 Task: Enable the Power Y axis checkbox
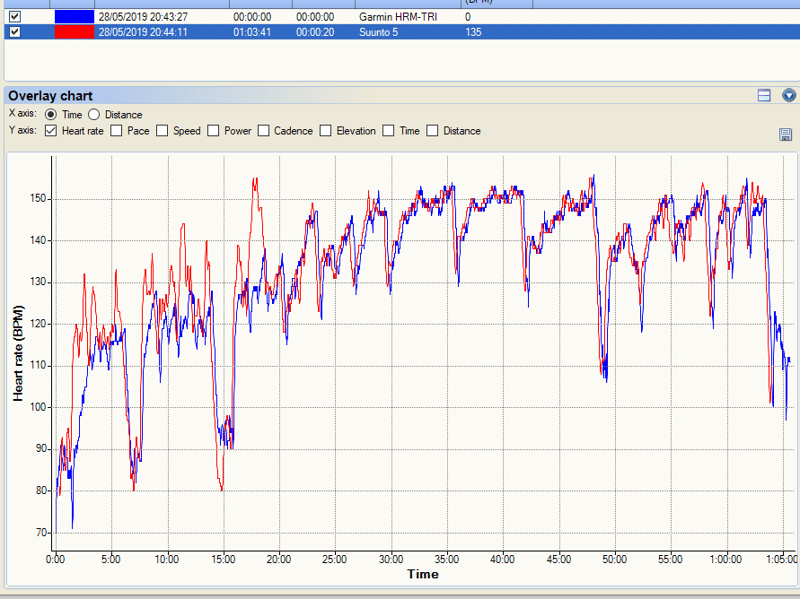[x=213, y=131]
